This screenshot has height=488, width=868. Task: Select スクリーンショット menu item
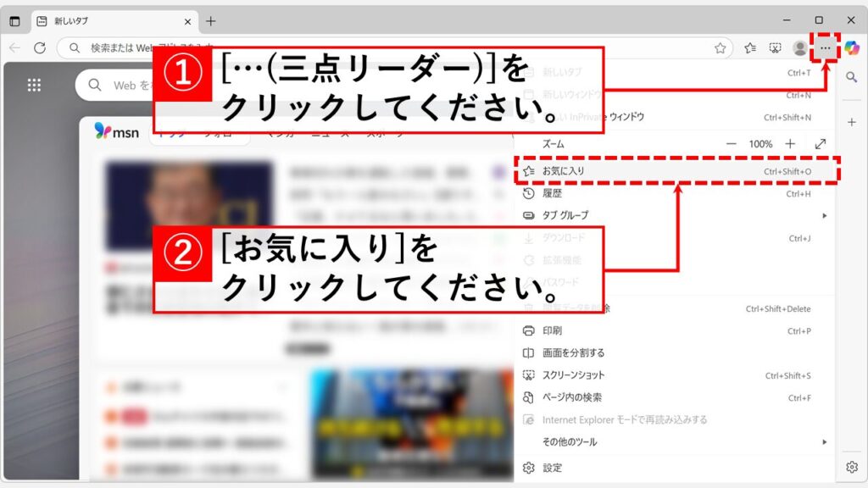tap(674, 375)
